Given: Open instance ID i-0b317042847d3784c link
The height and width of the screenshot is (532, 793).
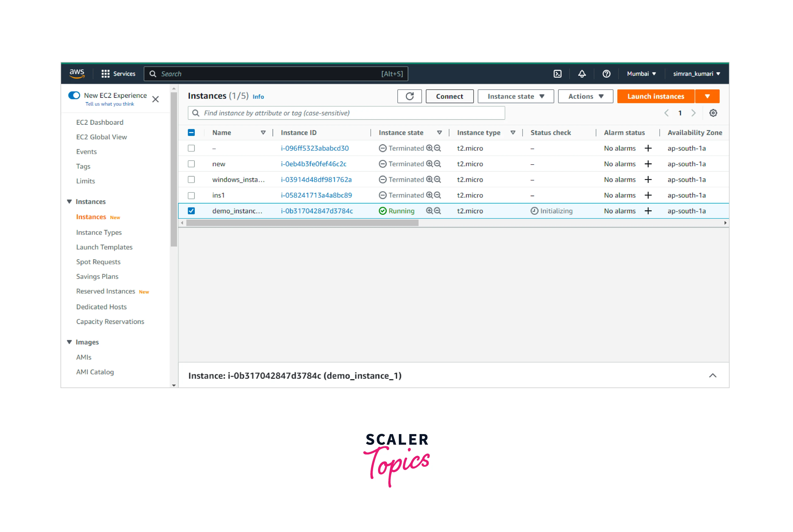Looking at the screenshot, I should pos(317,211).
